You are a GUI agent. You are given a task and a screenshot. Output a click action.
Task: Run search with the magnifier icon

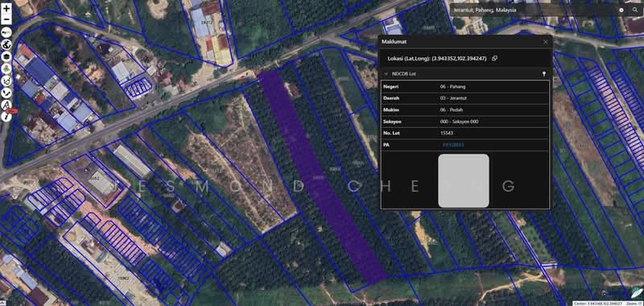pos(635,10)
